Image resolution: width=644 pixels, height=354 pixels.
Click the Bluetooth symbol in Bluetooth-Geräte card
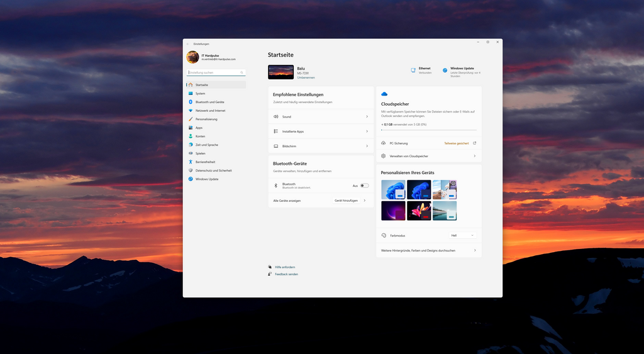(x=275, y=185)
